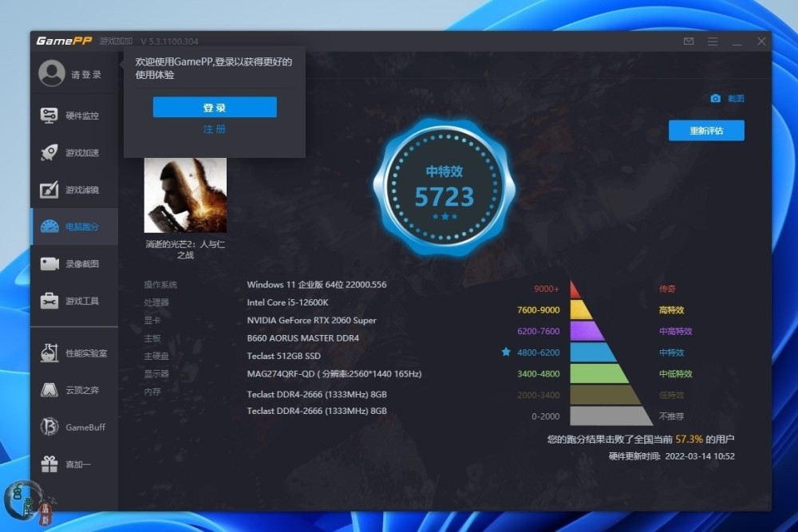Click the 截图 screenshot camera icon
Screen dimensions: 798x532
point(715,98)
